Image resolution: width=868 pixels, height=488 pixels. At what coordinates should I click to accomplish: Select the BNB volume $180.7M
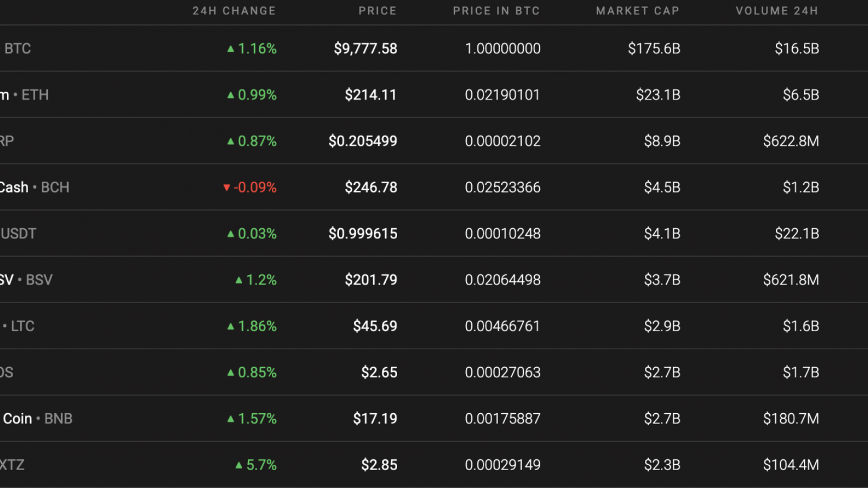click(x=792, y=419)
